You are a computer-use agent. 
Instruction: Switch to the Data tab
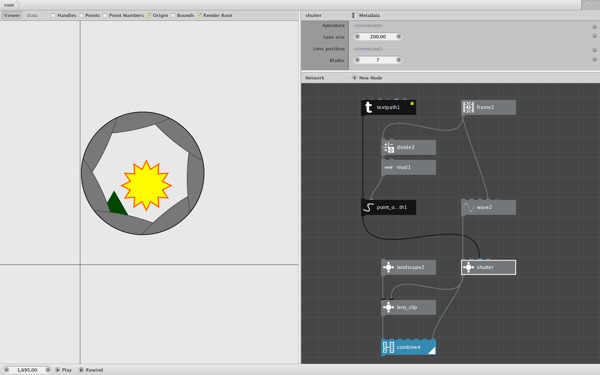[x=32, y=15]
